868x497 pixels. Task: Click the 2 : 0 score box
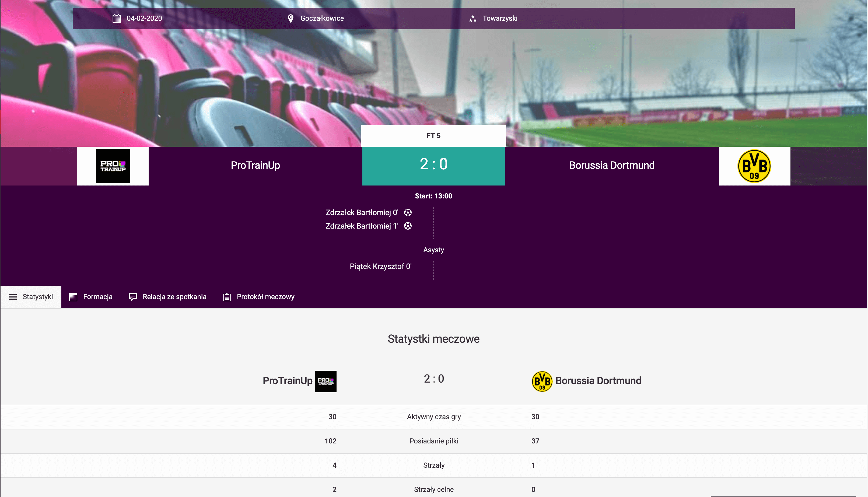point(433,166)
